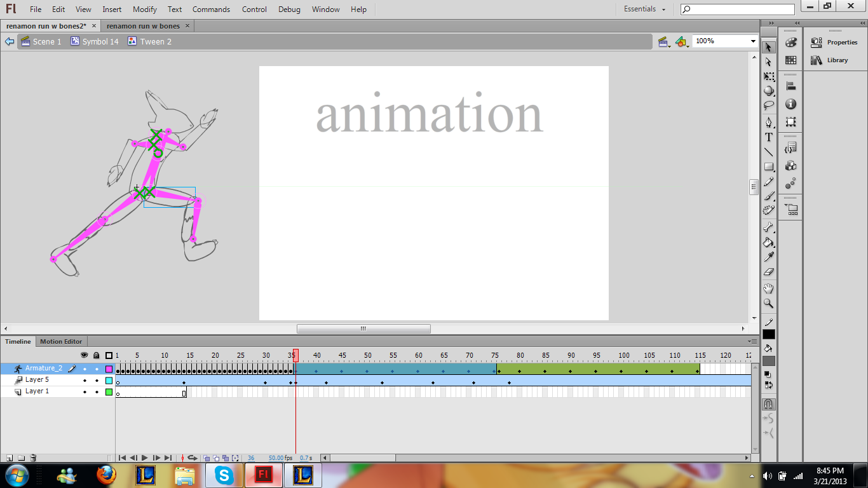Viewport: 868px width, 488px height.
Task: Select the Free Transform tool
Action: 768,77
